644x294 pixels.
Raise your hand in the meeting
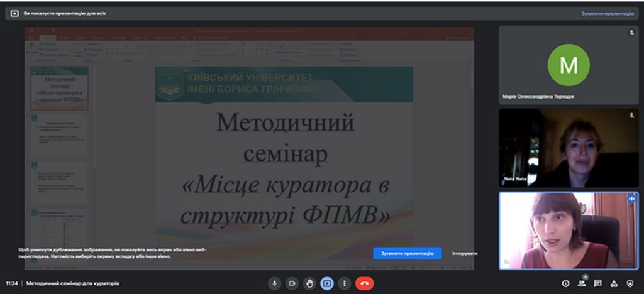[309, 283]
